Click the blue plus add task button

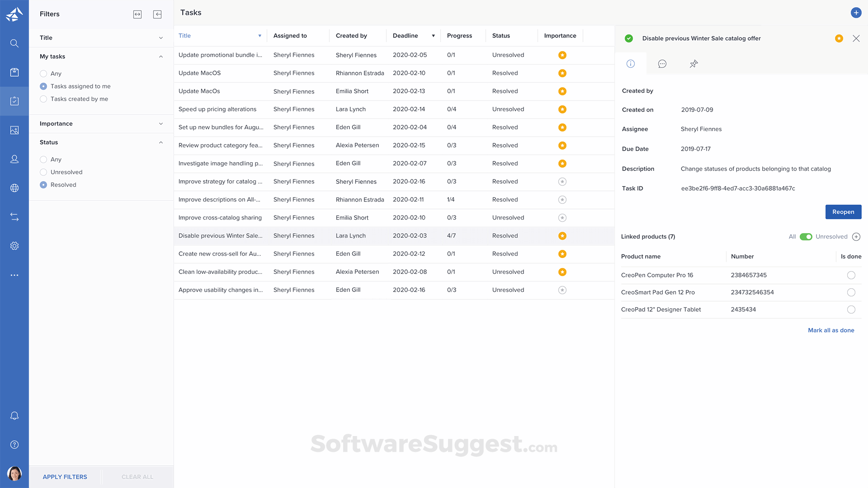click(856, 13)
